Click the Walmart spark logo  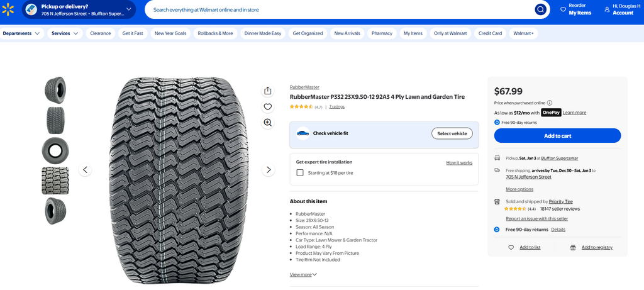click(x=8, y=9)
